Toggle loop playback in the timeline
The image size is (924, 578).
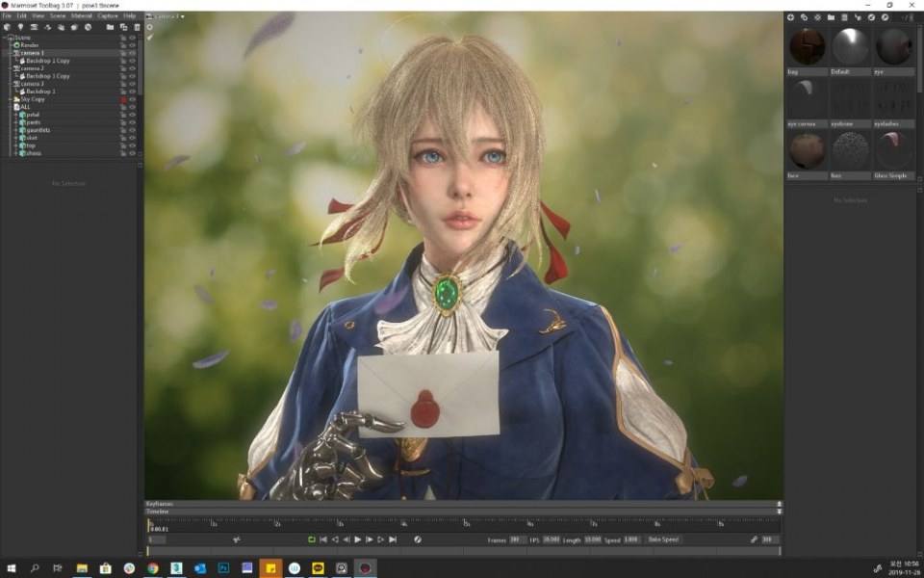pyautogui.click(x=312, y=539)
